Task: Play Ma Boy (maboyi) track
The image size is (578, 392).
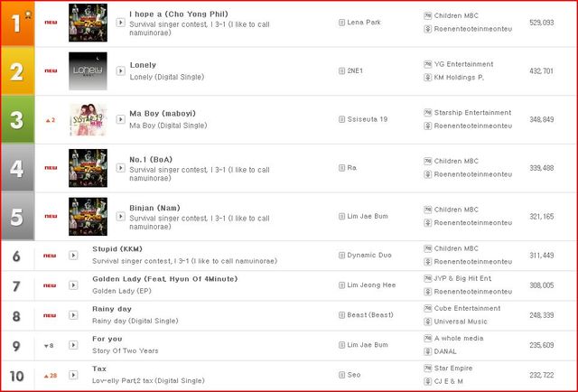Action: tap(120, 119)
